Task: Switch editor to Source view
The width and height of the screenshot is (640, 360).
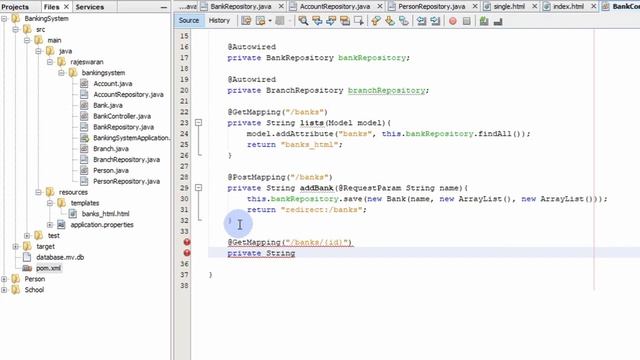Action: (189, 20)
